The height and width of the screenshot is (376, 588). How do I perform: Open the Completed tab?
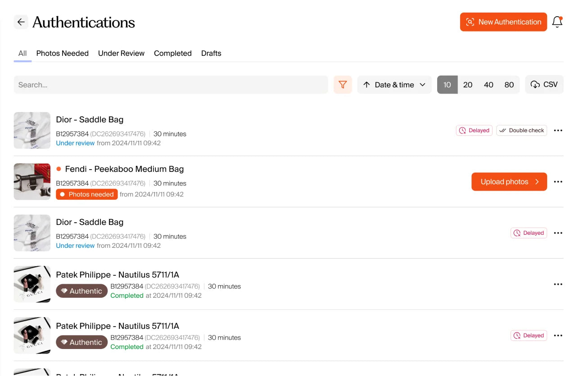tap(173, 53)
